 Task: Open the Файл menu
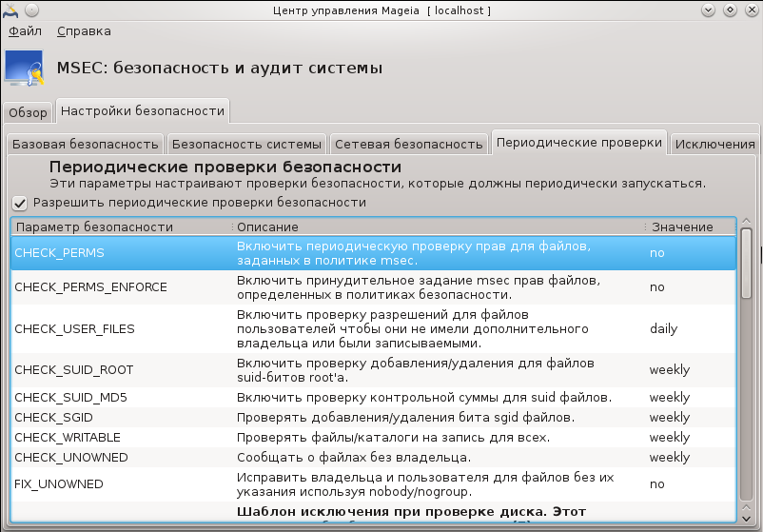tap(25, 31)
